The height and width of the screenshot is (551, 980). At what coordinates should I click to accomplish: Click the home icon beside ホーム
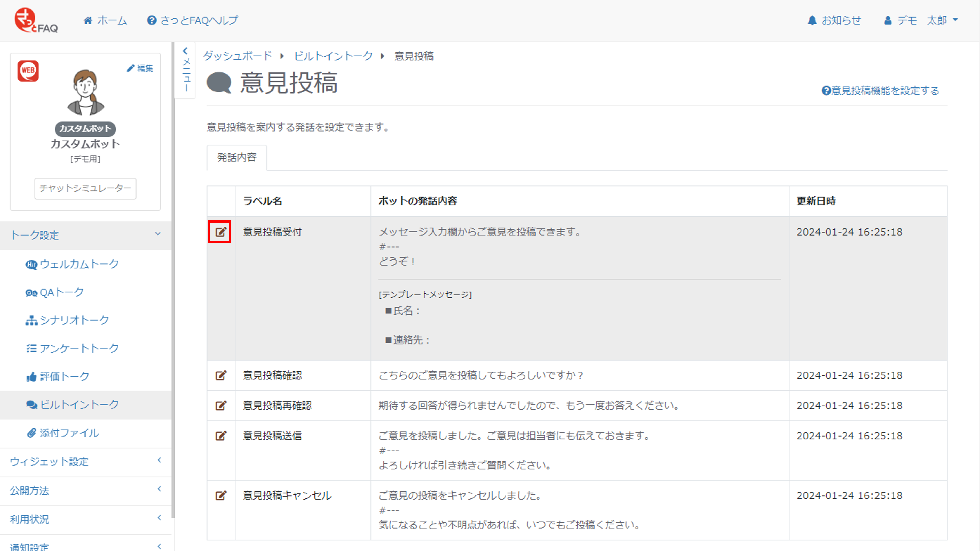coord(88,20)
